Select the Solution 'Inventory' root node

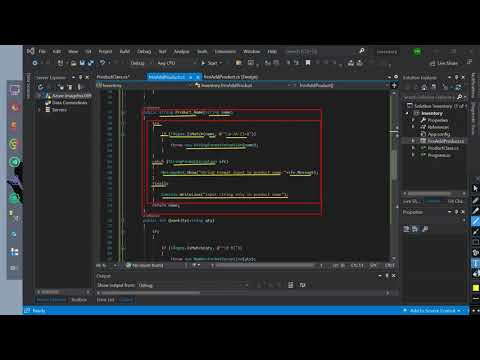pyautogui.click(x=436, y=106)
